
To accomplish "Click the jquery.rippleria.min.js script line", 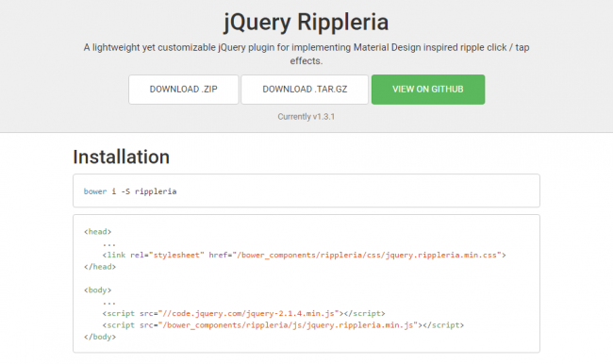I will coord(283,325).
